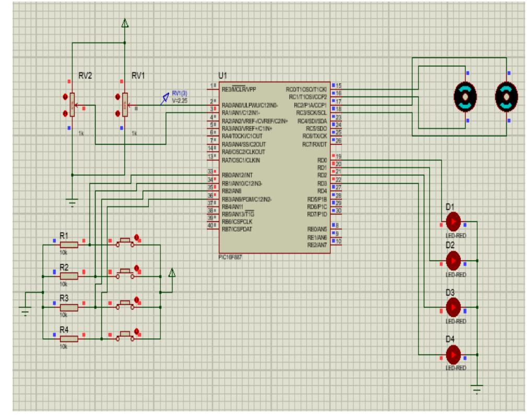Click pin number 19 on U1
The height and width of the screenshot is (415, 532).
click(339, 156)
